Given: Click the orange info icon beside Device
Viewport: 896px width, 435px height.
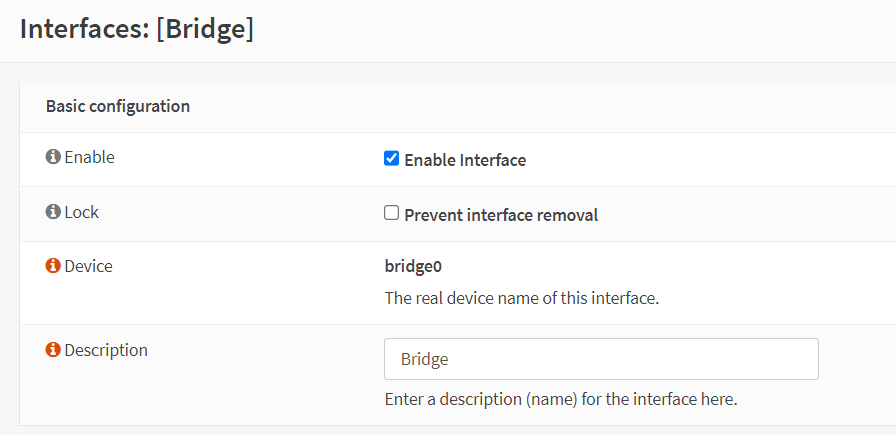Looking at the screenshot, I should tap(53, 267).
